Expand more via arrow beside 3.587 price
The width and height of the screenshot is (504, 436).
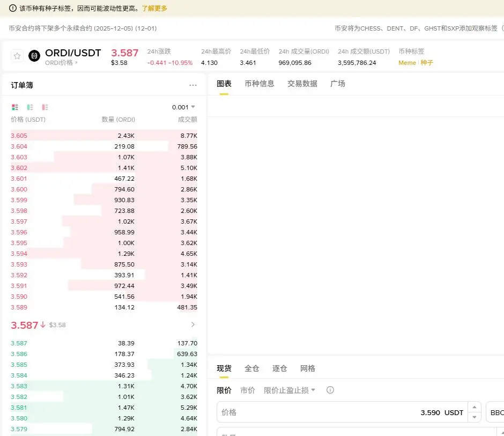click(x=193, y=324)
